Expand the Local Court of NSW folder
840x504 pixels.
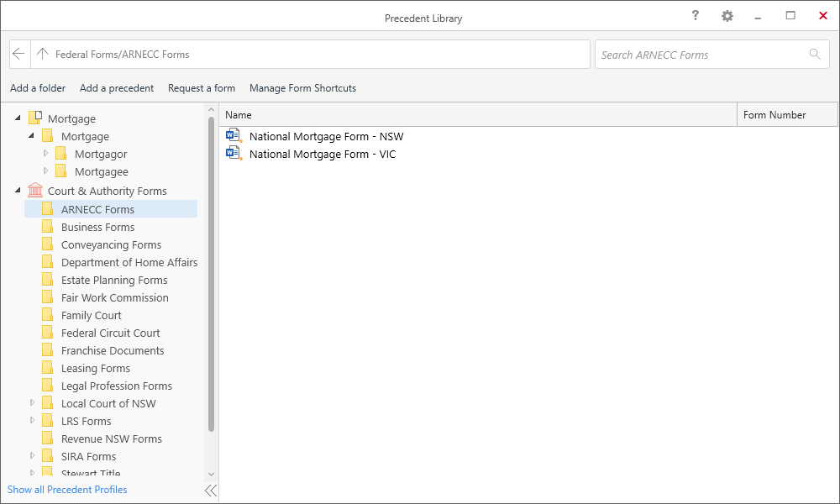tap(32, 402)
